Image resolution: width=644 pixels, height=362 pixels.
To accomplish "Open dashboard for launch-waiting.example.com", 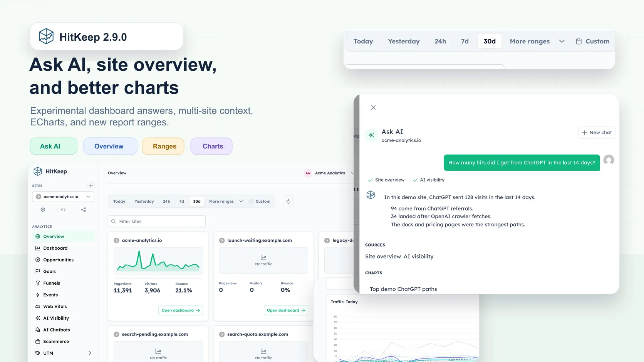I will click(286, 310).
